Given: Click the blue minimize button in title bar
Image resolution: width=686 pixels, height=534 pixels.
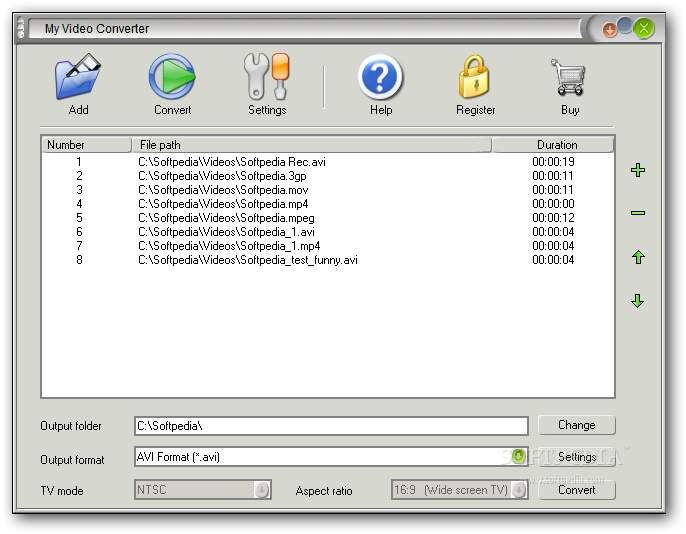Looking at the screenshot, I should tap(625, 25).
